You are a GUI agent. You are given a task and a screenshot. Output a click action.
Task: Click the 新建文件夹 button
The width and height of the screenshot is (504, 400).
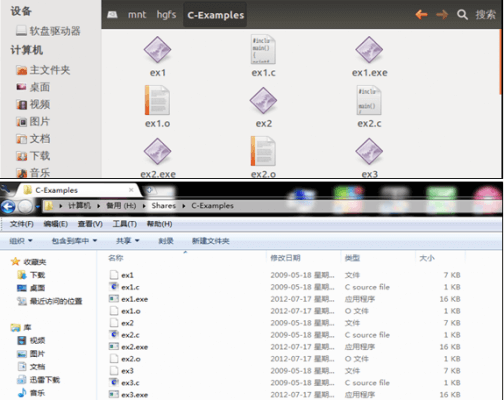click(210, 241)
